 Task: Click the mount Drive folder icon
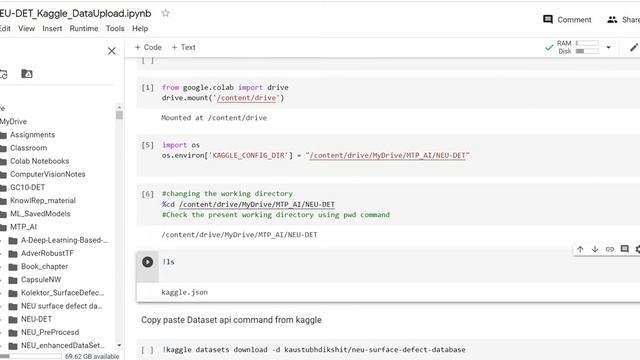(27, 74)
